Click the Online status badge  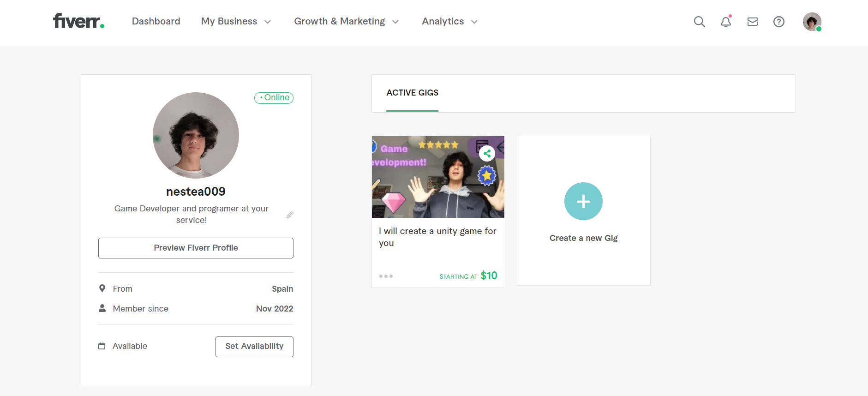point(274,97)
